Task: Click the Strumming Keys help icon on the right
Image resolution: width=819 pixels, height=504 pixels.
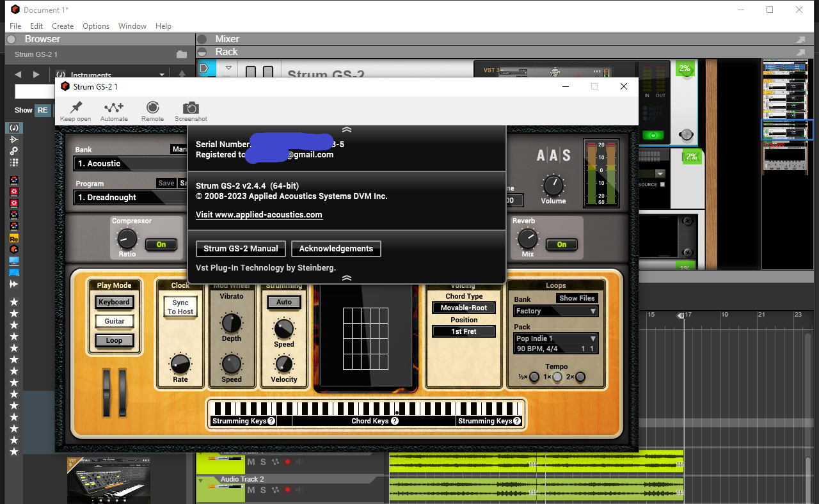Action: pos(517,421)
